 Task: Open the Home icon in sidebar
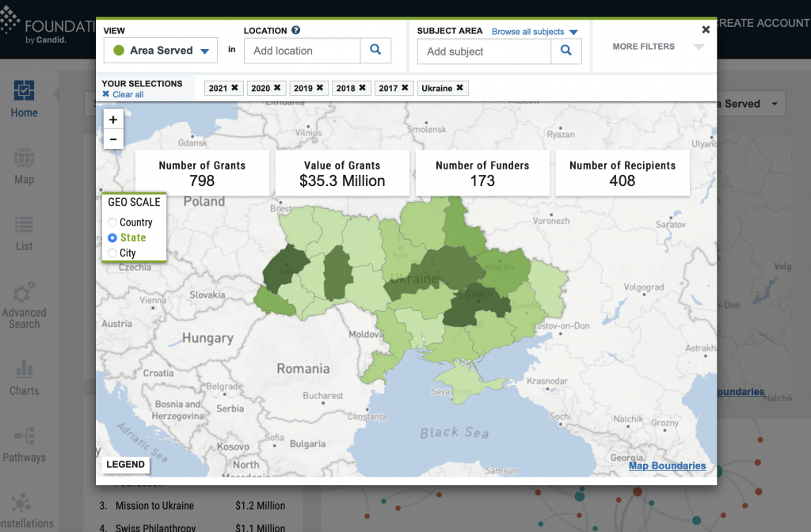(x=24, y=90)
